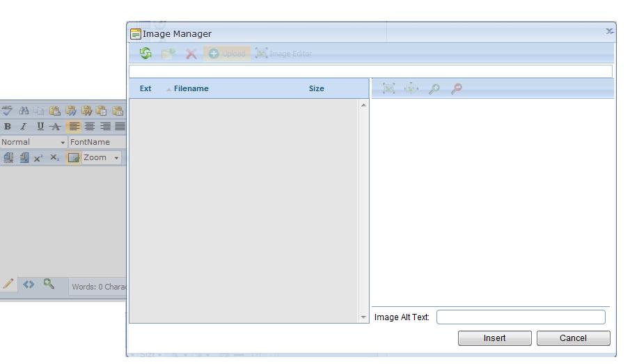Switch editor to HTML mode tab

tap(29, 285)
